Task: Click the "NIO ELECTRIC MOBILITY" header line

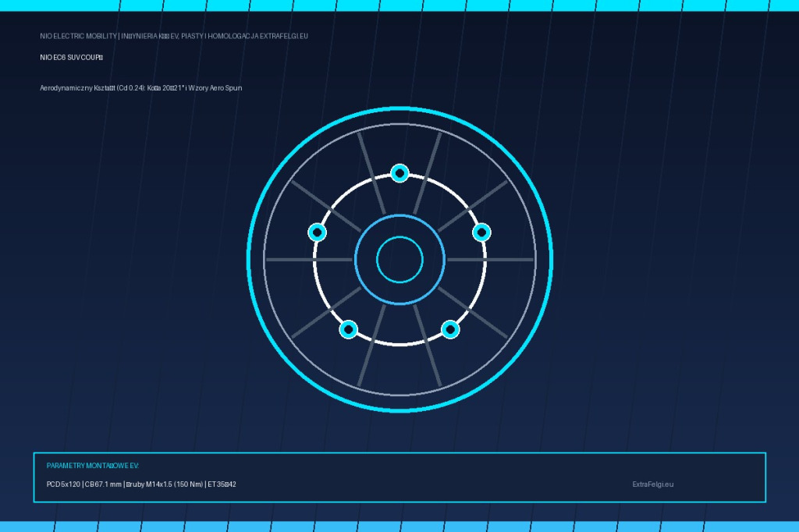Action: [x=174, y=36]
